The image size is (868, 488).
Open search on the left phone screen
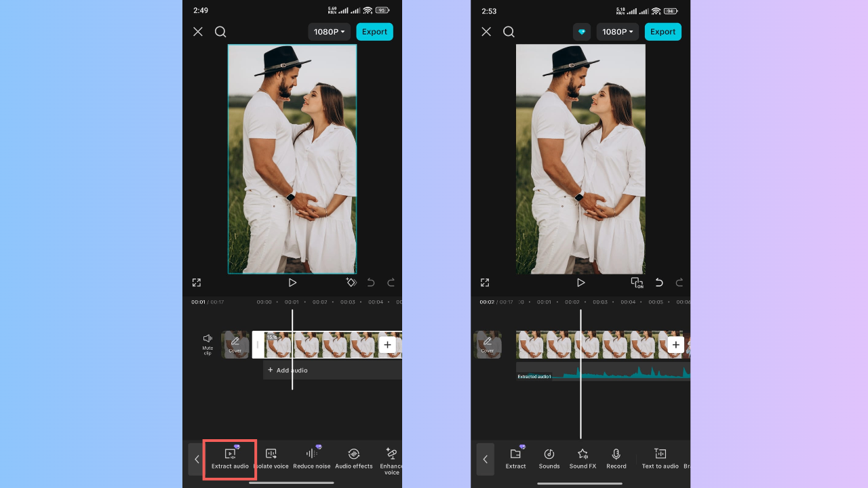[x=220, y=32]
